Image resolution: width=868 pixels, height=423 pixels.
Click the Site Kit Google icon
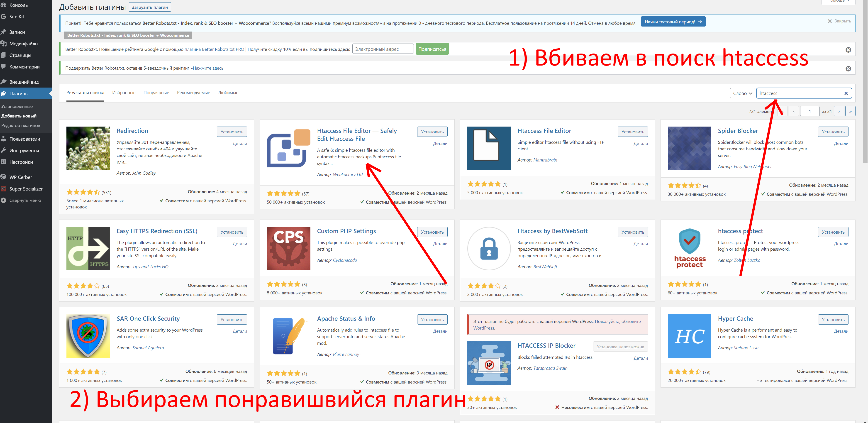coord(4,17)
